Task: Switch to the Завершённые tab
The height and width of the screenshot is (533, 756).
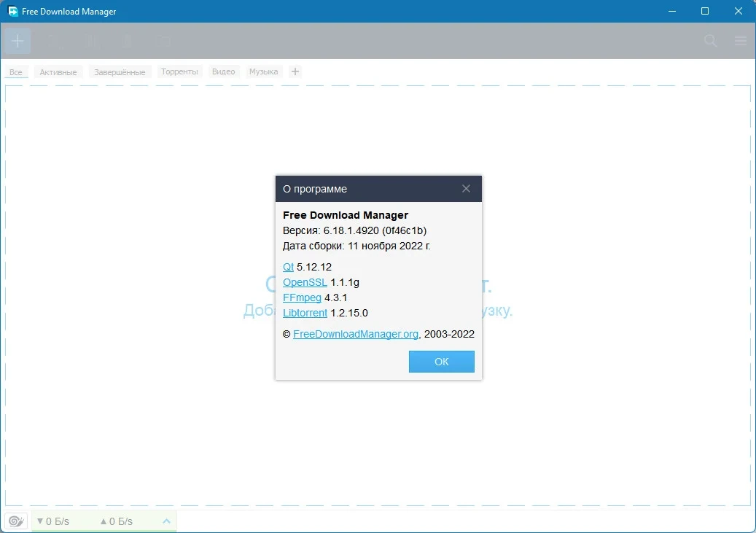Action: tap(120, 72)
